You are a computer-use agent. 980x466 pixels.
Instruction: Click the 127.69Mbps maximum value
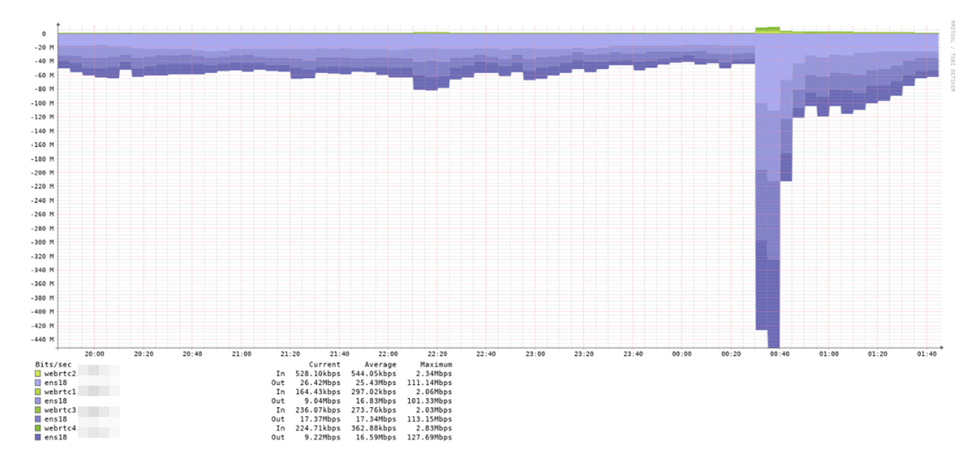click(x=429, y=438)
